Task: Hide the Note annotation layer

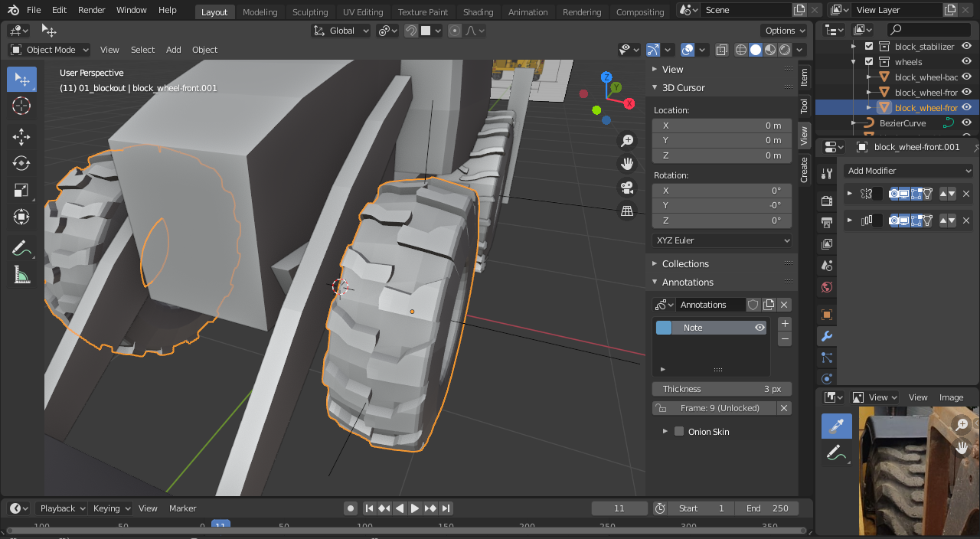Action: point(759,328)
